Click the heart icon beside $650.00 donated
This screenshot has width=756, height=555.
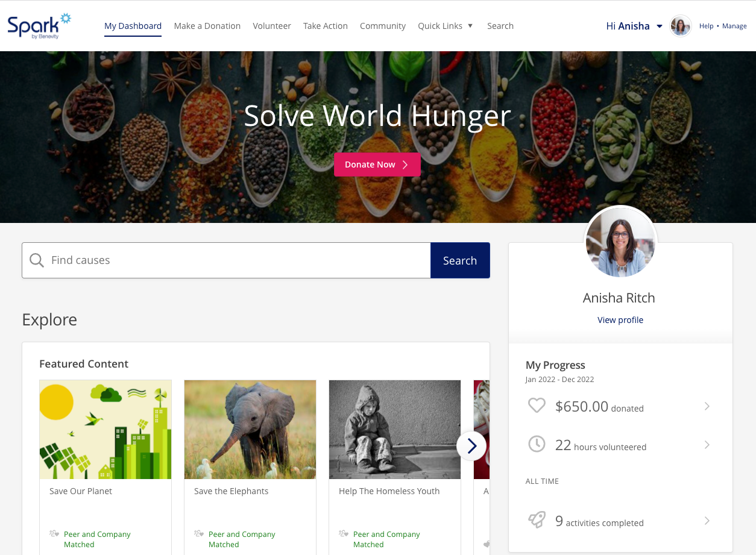pos(537,406)
